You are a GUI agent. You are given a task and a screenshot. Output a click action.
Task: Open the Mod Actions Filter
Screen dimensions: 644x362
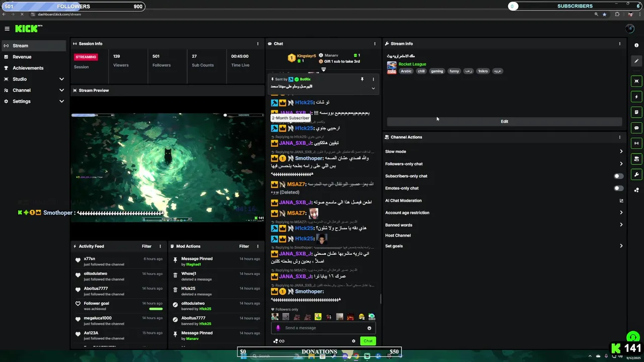pos(244,246)
